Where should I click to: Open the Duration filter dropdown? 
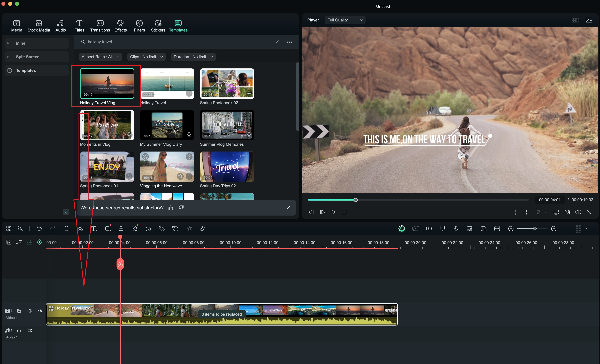coord(193,57)
